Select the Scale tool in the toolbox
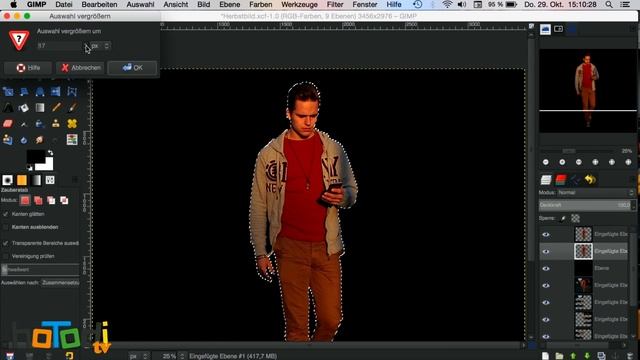This screenshot has width=640, height=360. point(8,91)
